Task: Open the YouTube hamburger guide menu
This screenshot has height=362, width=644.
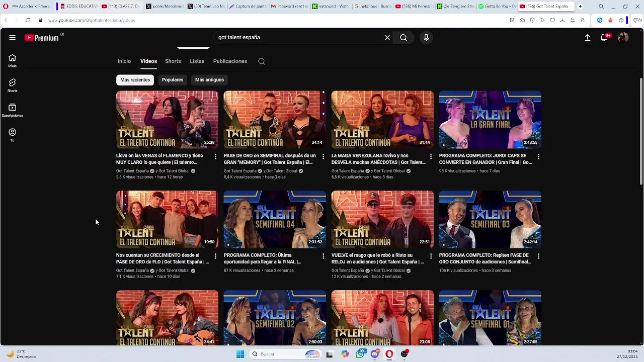Action: pyautogui.click(x=12, y=38)
